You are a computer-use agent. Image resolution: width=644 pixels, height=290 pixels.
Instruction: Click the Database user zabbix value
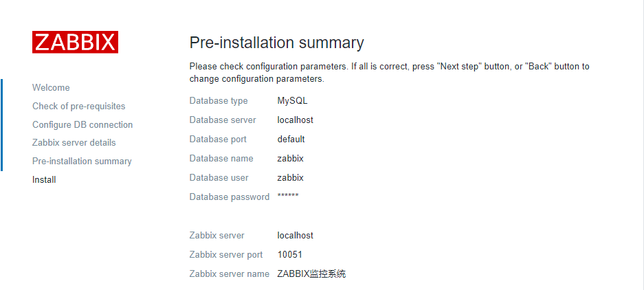(290, 178)
